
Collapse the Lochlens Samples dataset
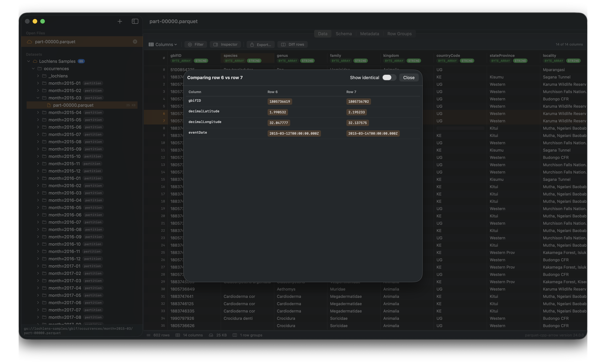click(x=28, y=61)
